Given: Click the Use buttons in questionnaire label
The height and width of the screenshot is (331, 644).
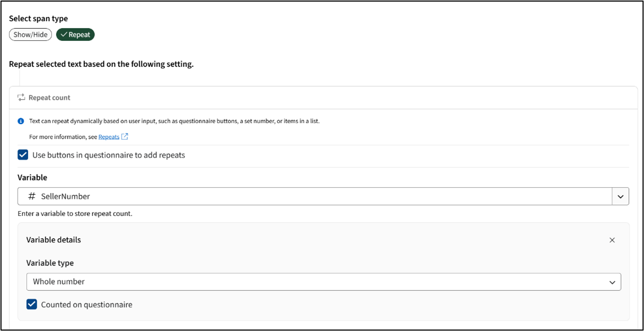Looking at the screenshot, I should [x=108, y=155].
